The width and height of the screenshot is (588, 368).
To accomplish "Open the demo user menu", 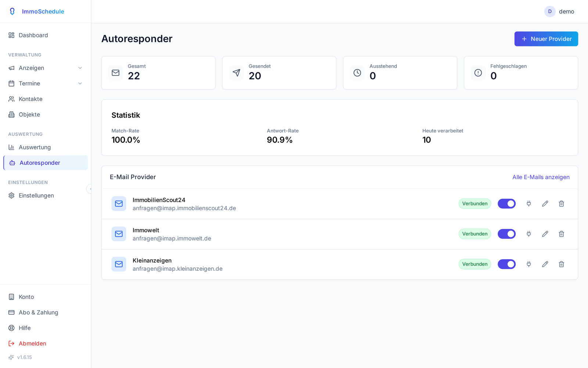I will 559,11.
